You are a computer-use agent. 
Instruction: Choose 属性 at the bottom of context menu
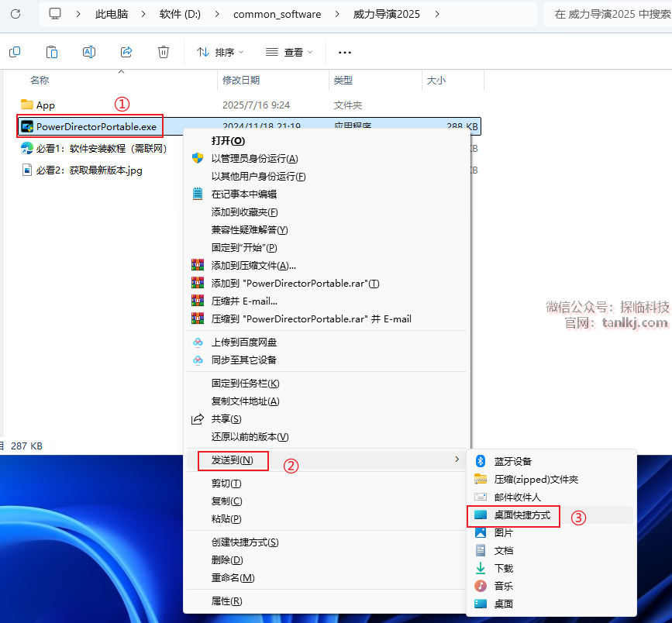[x=226, y=601]
